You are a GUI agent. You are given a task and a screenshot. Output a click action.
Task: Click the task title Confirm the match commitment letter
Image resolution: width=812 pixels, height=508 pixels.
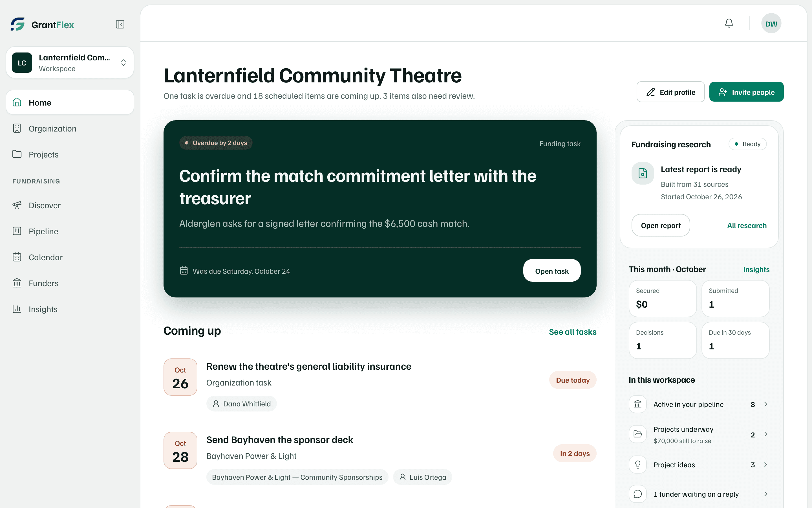click(358, 187)
